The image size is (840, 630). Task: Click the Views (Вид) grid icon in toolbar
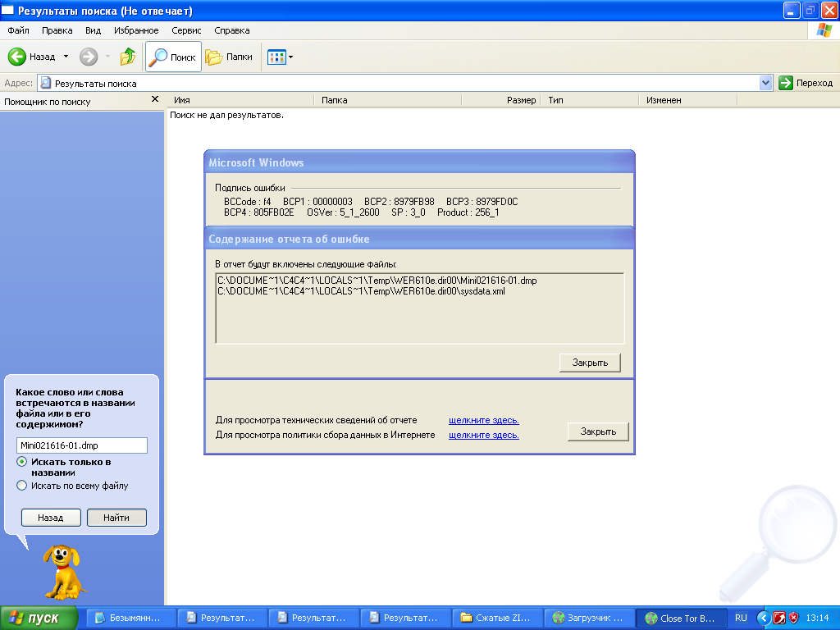pyautogui.click(x=276, y=57)
